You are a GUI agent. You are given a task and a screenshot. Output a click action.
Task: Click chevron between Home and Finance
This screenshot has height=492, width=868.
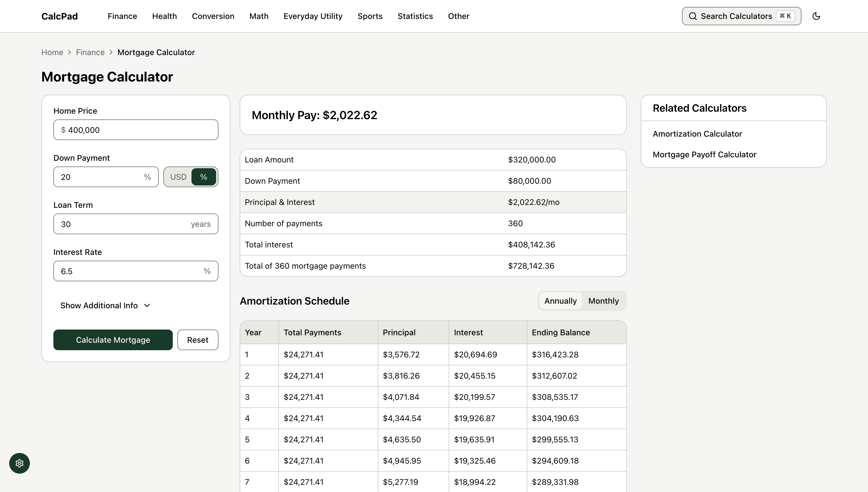pyautogui.click(x=69, y=52)
